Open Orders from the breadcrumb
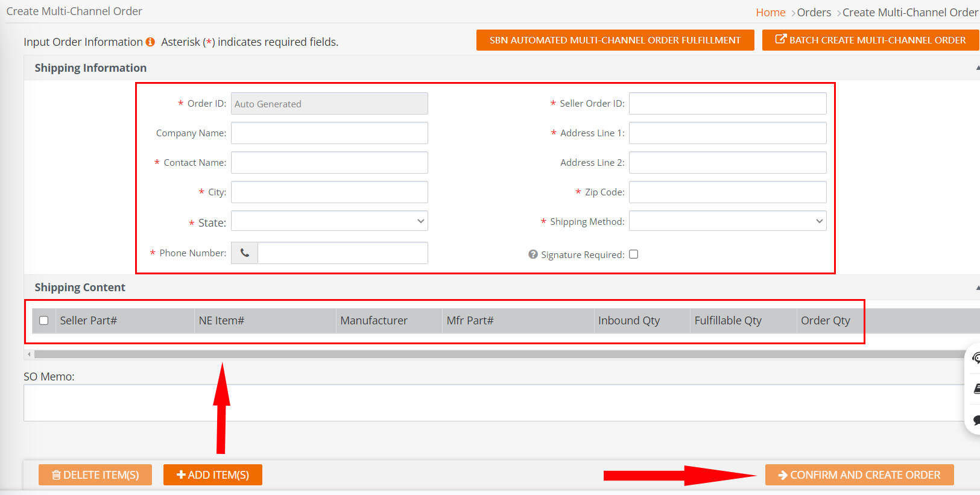 814,13
